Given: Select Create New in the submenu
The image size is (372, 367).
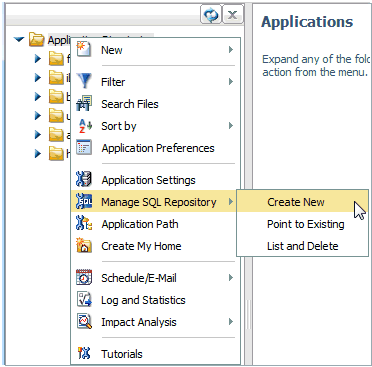Looking at the screenshot, I should pyautogui.click(x=296, y=202).
